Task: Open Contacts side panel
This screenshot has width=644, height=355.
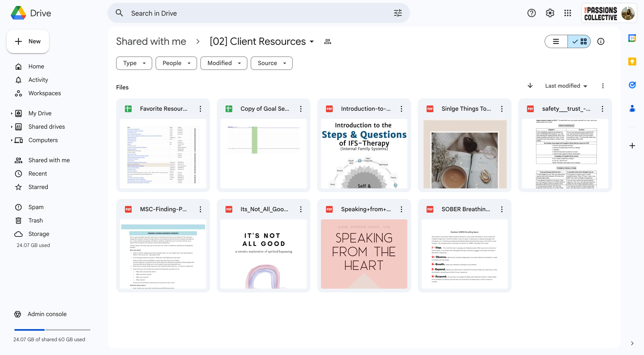Action: point(632,109)
